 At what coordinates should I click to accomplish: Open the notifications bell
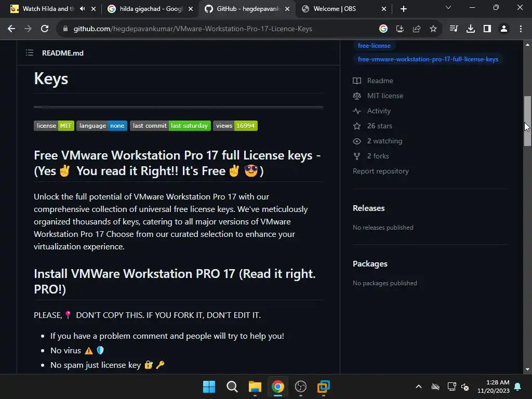(x=518, y=387)
